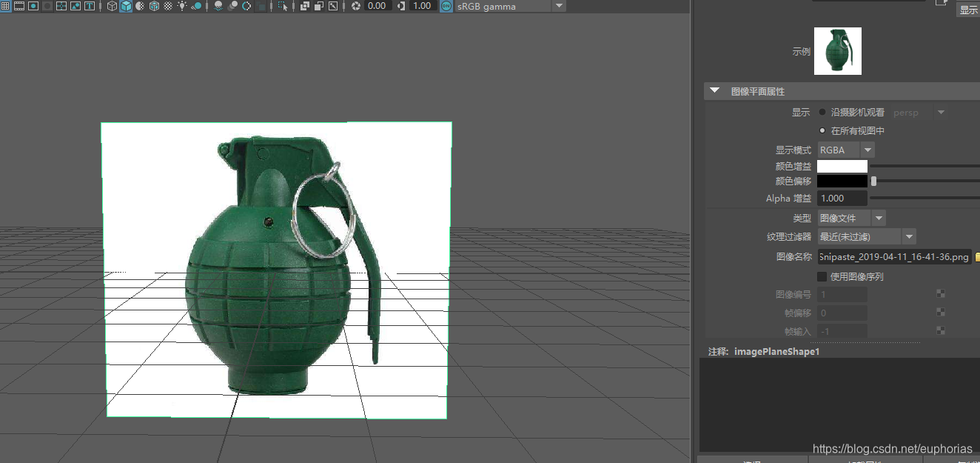Toggle X-ray joints icon
Image resolution: width=980 pixels, height=463 pixels.
(x=332, y=6)
